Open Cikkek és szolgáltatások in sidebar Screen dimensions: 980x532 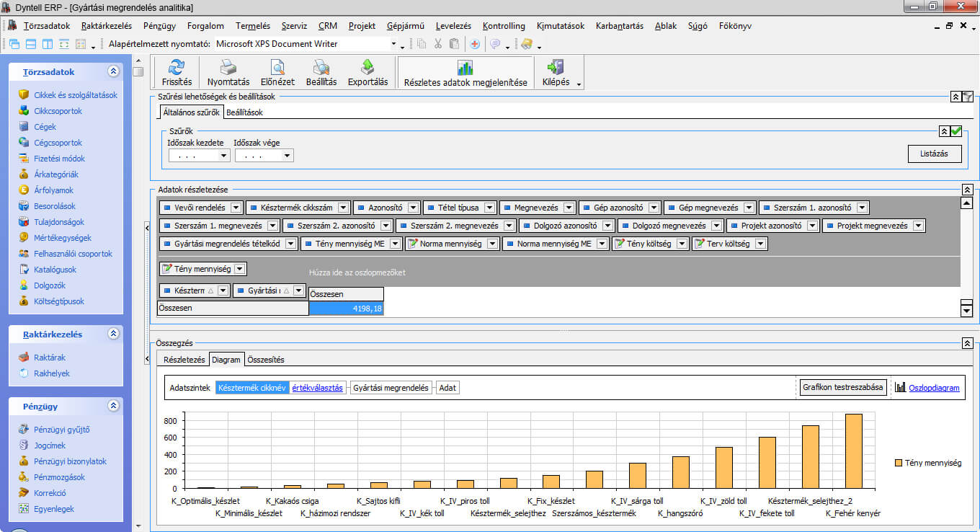[75, 95]
